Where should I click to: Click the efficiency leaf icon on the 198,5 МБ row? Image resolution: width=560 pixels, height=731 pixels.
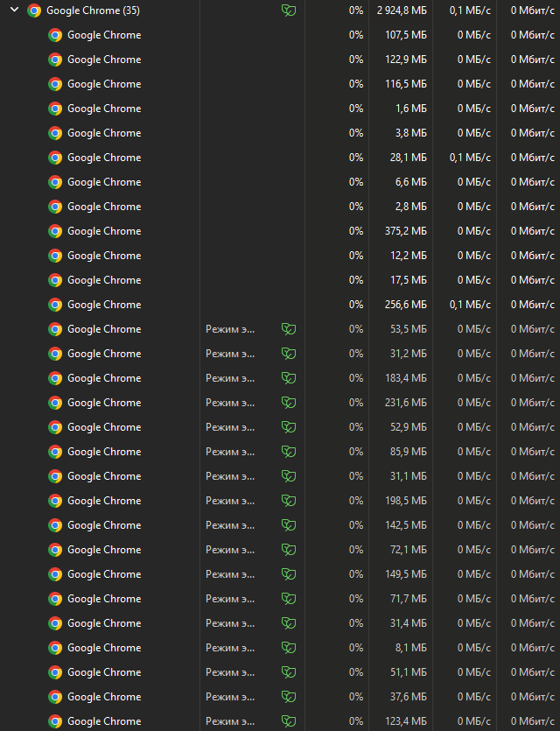click(x=288, y=501)
